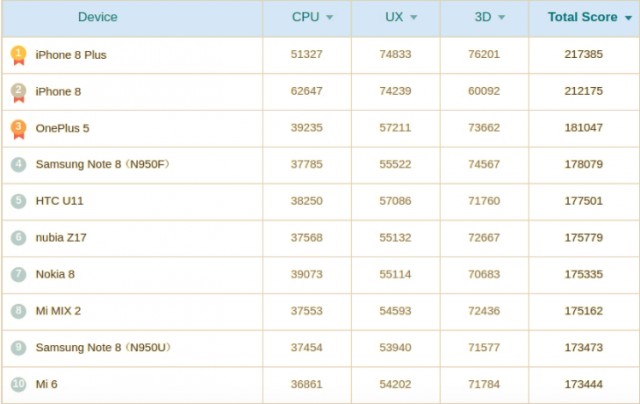Click UX score 54593

coord(395,311)
